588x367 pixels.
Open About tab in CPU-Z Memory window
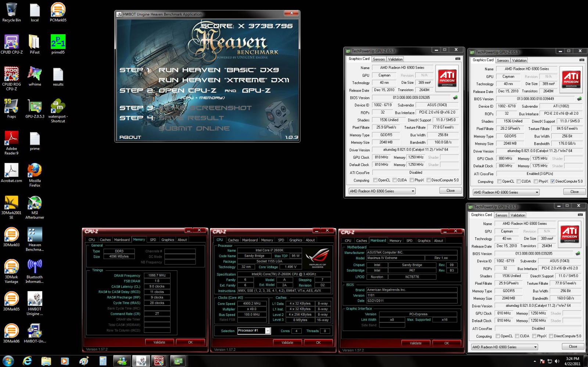click(x=182, y=240)
